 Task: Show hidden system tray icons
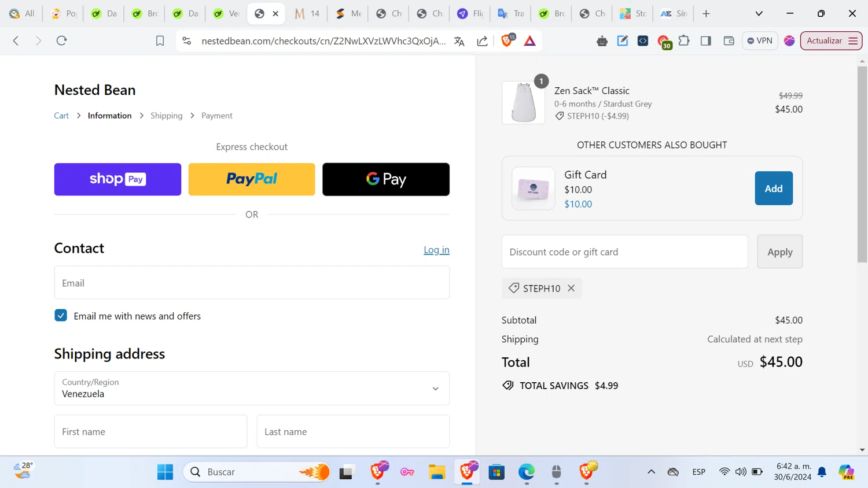tap(651, 472)
